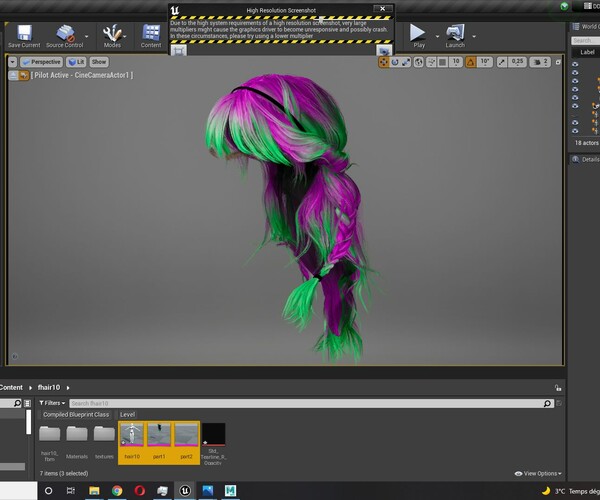Maximize or restore the viewport icon
600x500 pixels.
click(558, 62)
